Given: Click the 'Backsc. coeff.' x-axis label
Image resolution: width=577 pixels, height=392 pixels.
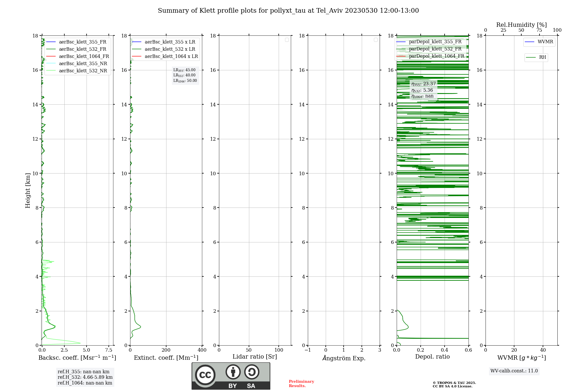Looking at the screenshot, I should point(77,358).
